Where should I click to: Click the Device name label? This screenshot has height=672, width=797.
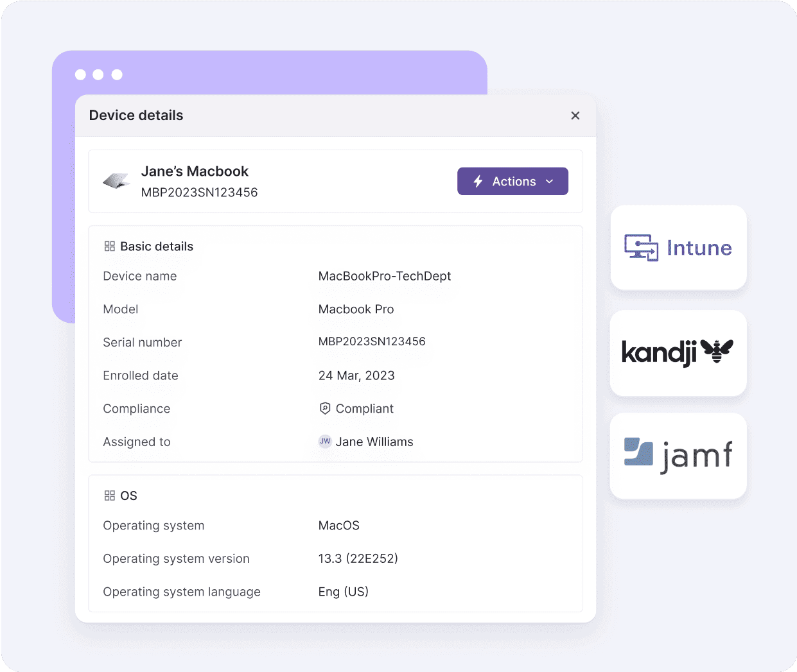(x=140, y=276)
